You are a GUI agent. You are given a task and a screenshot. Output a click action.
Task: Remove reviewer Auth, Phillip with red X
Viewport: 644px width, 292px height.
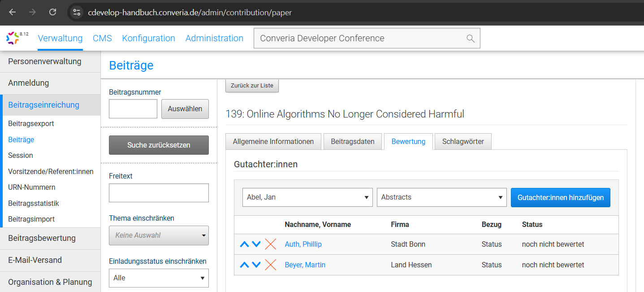click(270, 244)
